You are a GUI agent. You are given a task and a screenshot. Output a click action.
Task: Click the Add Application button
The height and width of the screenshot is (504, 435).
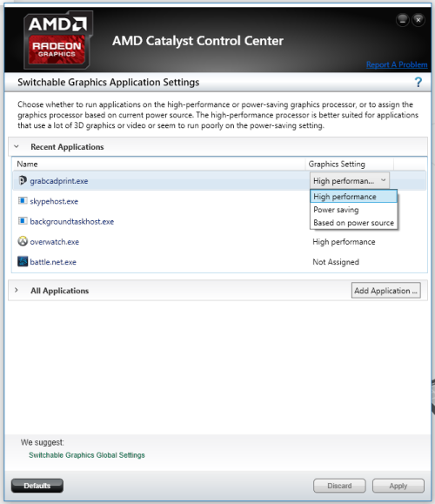[386, 291]
